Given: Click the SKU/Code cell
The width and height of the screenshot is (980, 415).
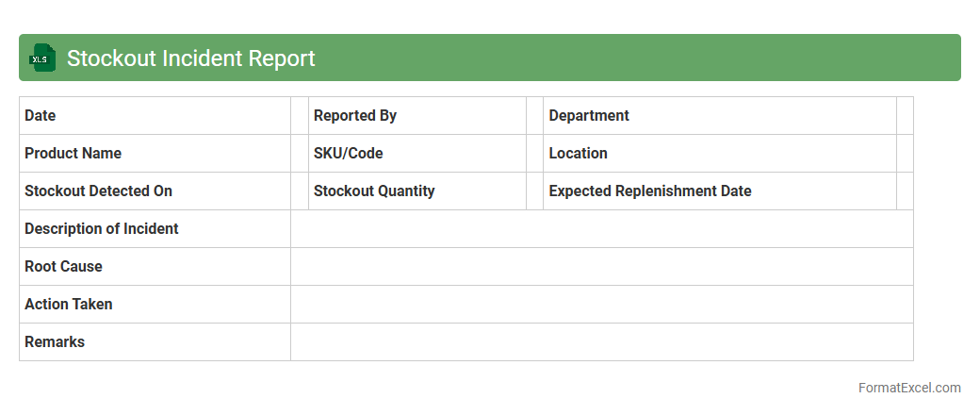Looking at the screenshot, I should point(417,154).
